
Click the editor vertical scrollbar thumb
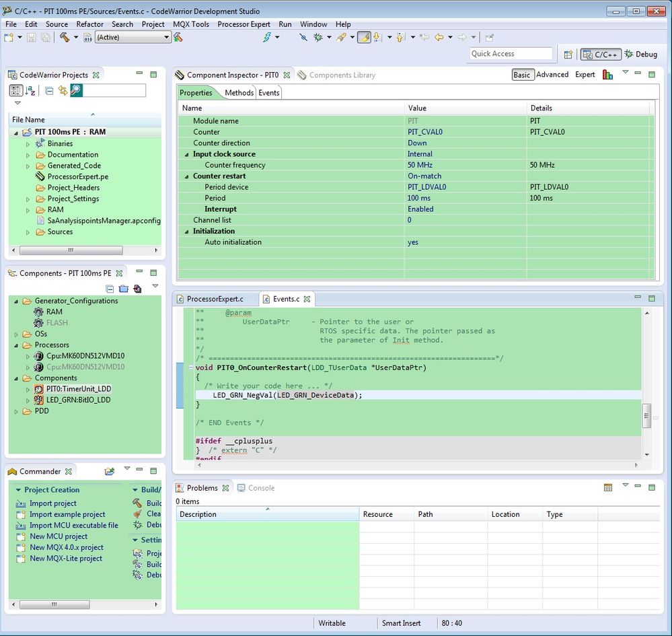click(x=646, y=415)
